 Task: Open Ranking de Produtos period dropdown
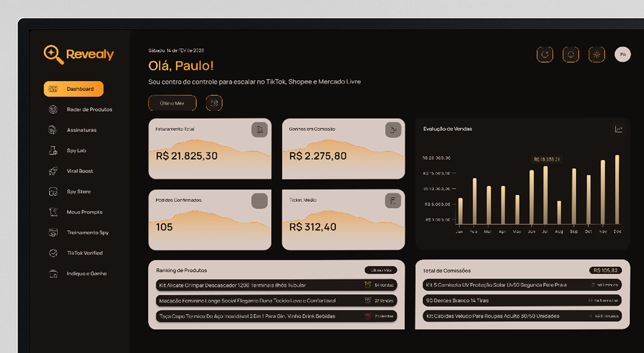[381, 270]
